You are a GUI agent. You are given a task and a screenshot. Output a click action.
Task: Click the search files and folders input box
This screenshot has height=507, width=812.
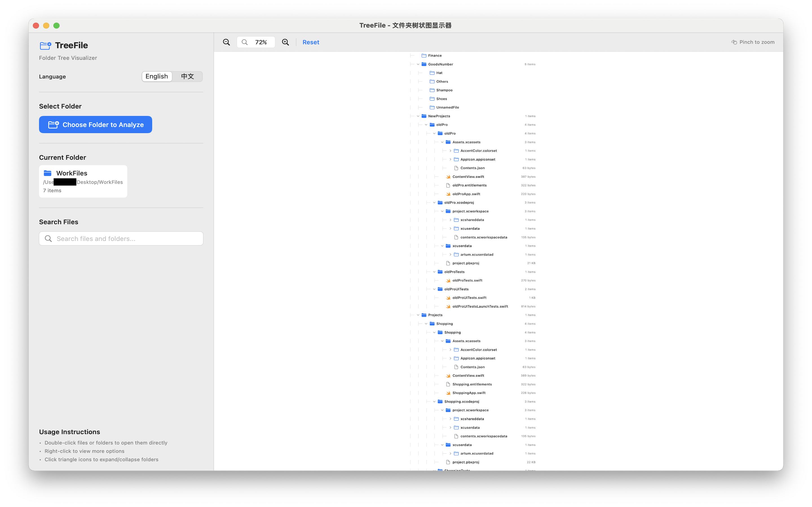[x=121, y=238]
